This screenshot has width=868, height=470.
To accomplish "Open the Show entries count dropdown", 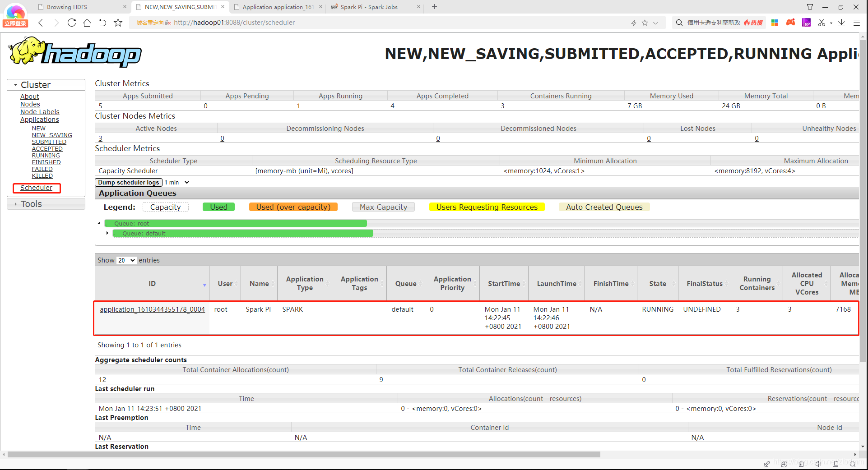I will (x=126, y=260).
